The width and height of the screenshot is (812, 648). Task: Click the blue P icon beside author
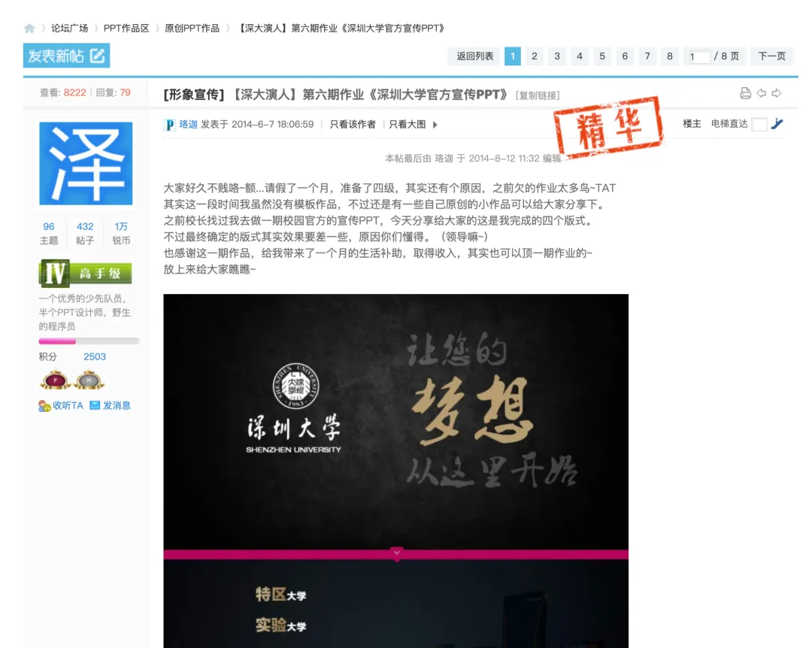[x=169, y=125]
